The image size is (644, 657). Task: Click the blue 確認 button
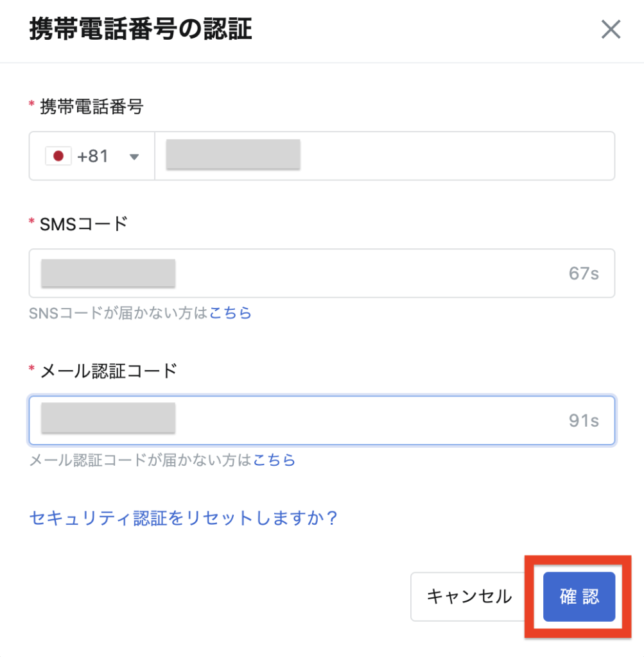[579, 597]
